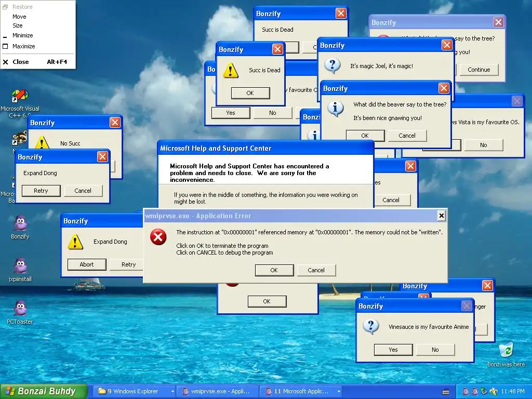This screenshot has height=399, width=532.
Task: Click No beside Yes behind 'Succ is Dead' warning
Action: [x=273, y=113]
